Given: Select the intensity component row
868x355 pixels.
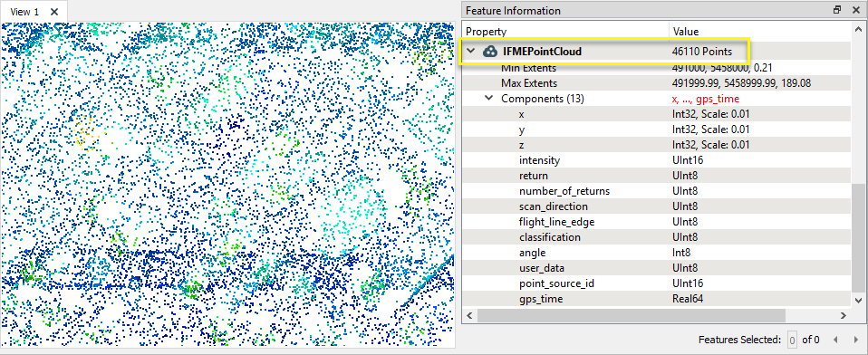Looking at the screenshot, I should click(x=657, y=160).
